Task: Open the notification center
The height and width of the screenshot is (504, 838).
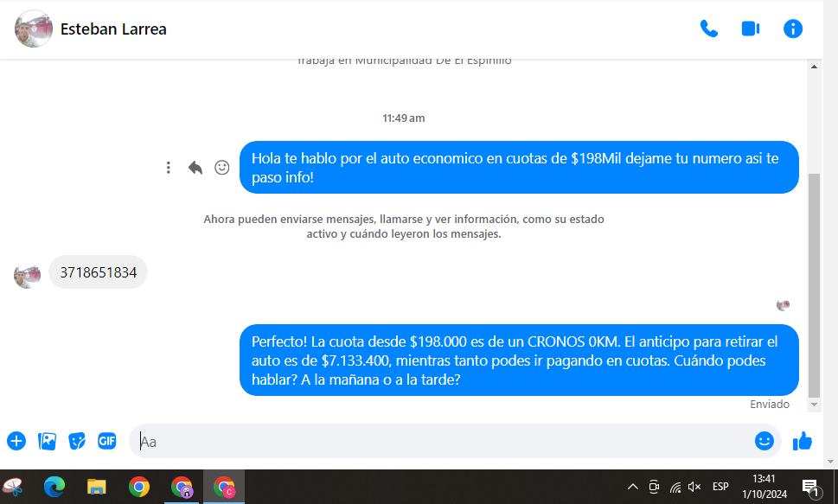Action: (811, 488)
